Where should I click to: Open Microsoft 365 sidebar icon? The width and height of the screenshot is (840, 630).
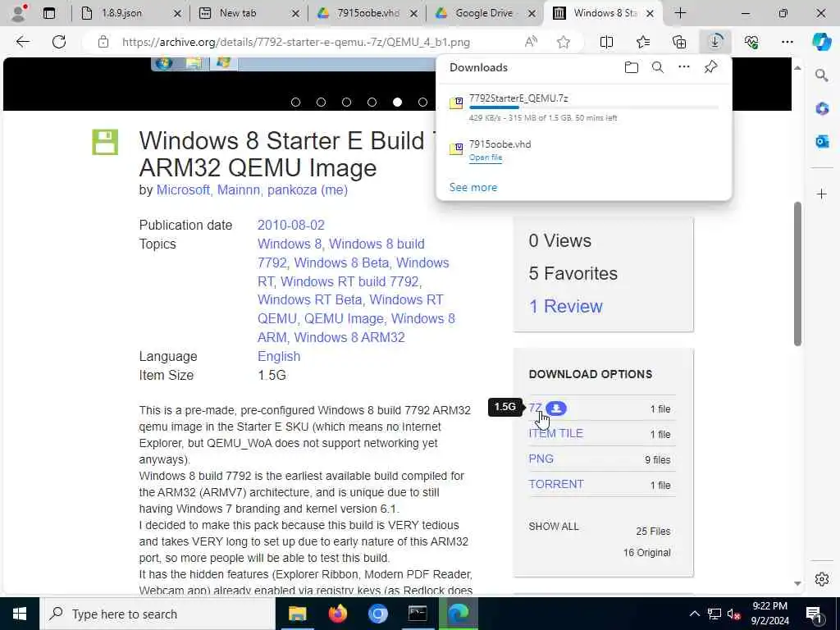pos(822,109)
